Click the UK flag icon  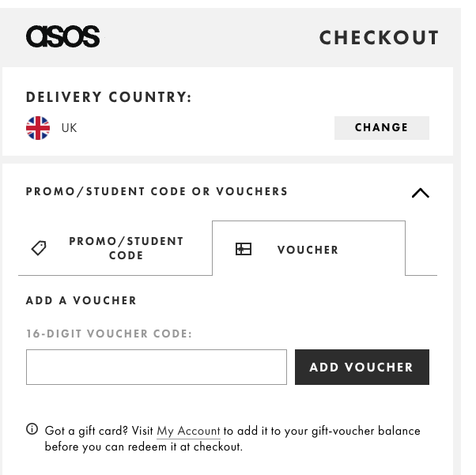click(38, 128)
